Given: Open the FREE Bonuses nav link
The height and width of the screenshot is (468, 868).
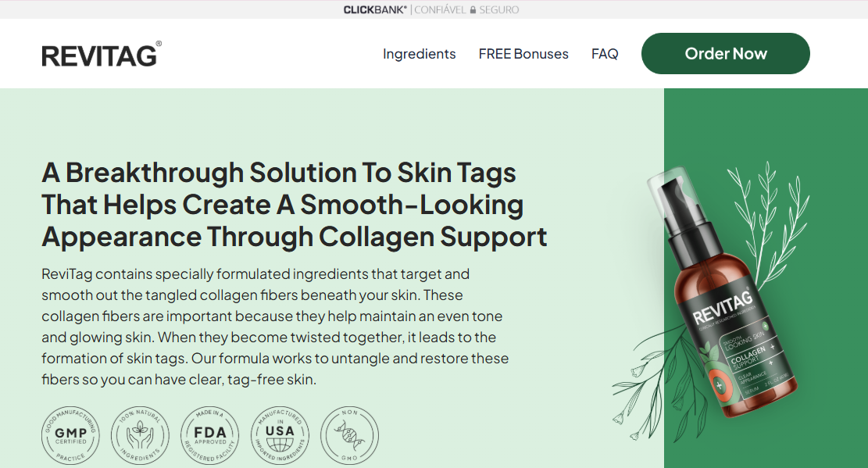Looking at the screenshot, I should tap(523, 54).
